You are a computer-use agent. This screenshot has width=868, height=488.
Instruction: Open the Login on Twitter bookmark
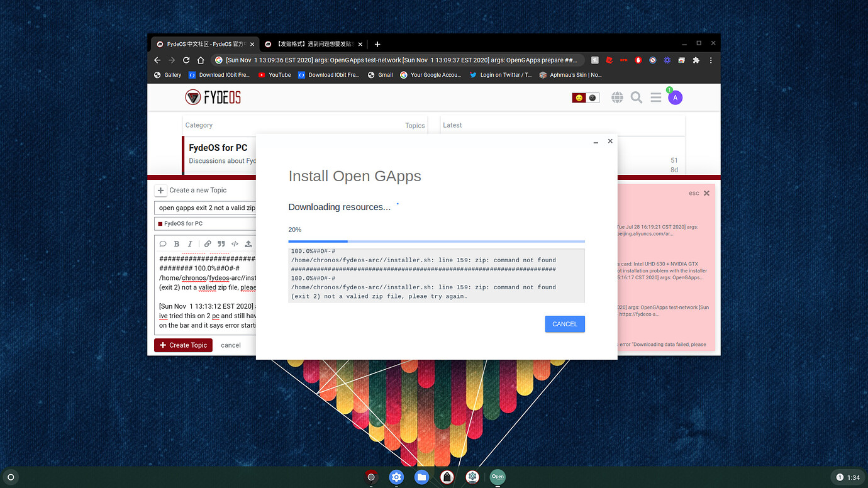[501, 75]
